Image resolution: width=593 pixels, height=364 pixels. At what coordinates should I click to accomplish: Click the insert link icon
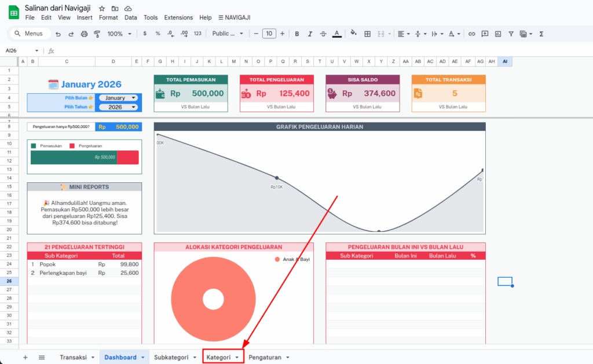[x=472, y=34]
